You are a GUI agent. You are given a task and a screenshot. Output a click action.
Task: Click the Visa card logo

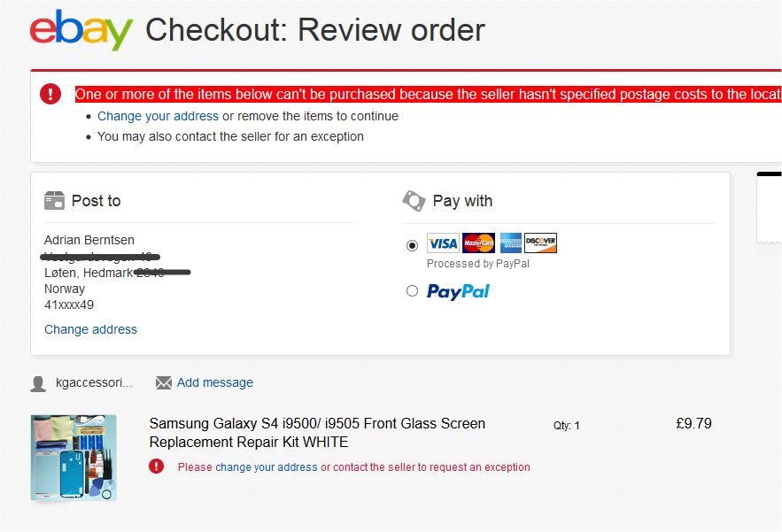click(443, 243)
